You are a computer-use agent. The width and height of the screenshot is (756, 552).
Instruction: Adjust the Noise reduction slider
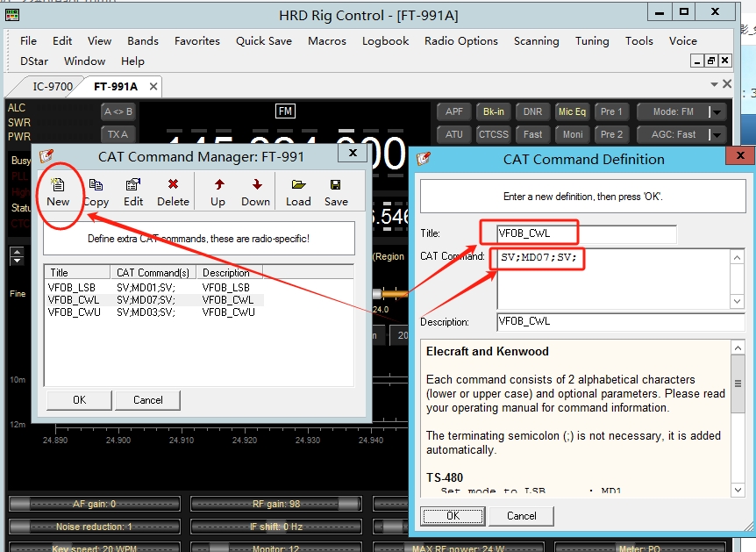(x=95, y=527)
